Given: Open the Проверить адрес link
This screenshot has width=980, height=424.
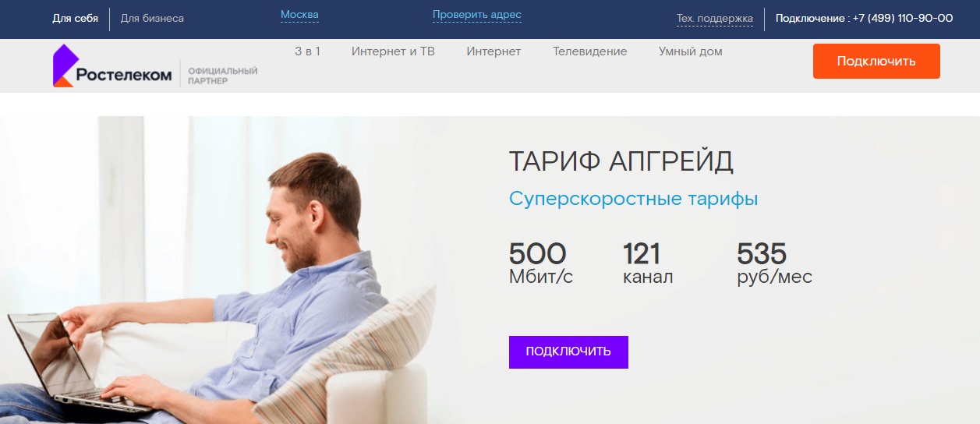Looking at the screenshot, I should [x=477, y=15].
